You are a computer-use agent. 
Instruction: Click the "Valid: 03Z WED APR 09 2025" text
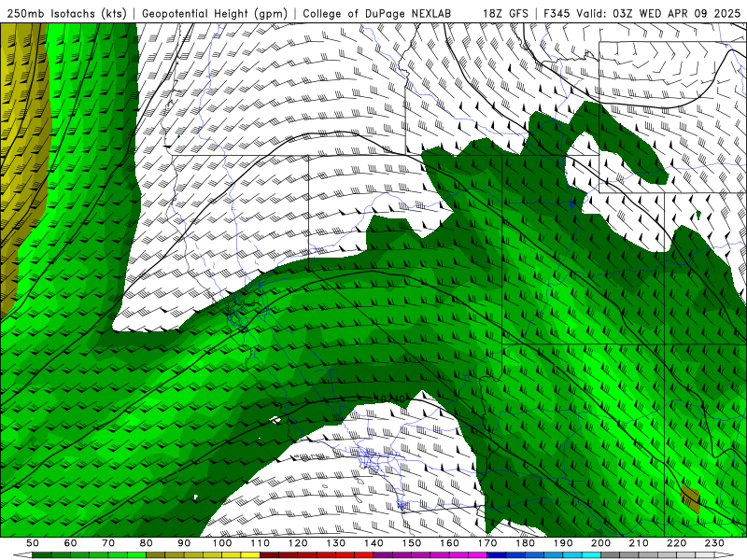coord(658,13)
